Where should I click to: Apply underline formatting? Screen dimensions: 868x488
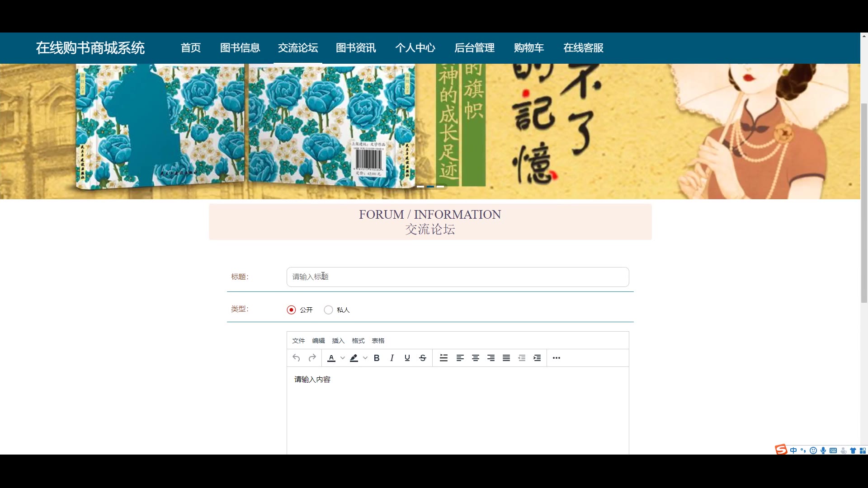[407, 358]
